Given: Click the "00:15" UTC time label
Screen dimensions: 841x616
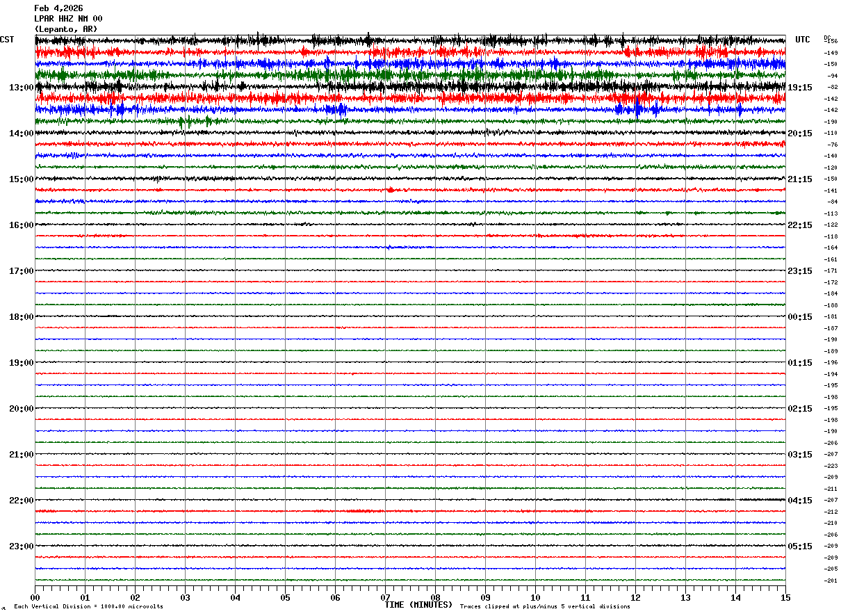Looking at the screenshot, I should (799, 317).
